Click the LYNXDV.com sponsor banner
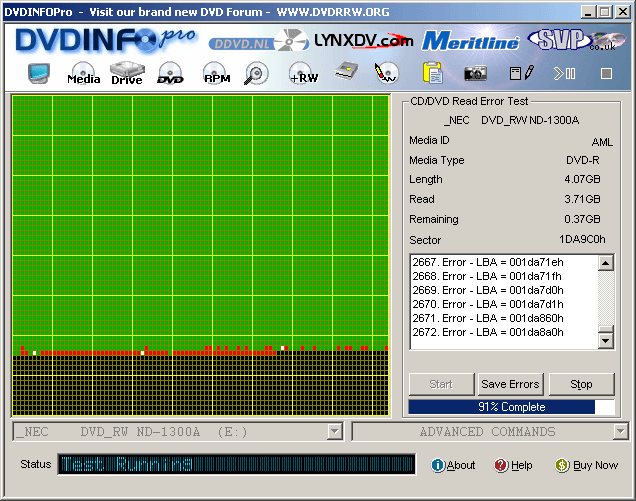Image resolution: width=636 pixels, height=501 pixels. click(x=364, y=41)
